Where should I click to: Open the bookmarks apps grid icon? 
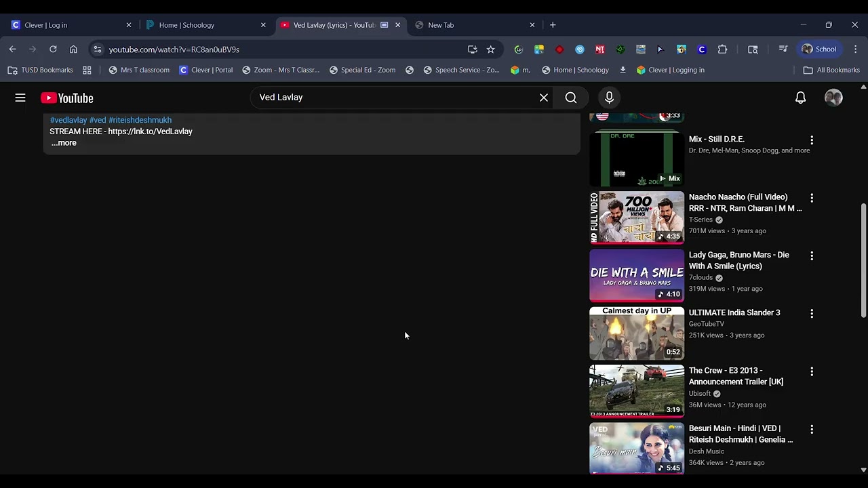pos(87,70)
